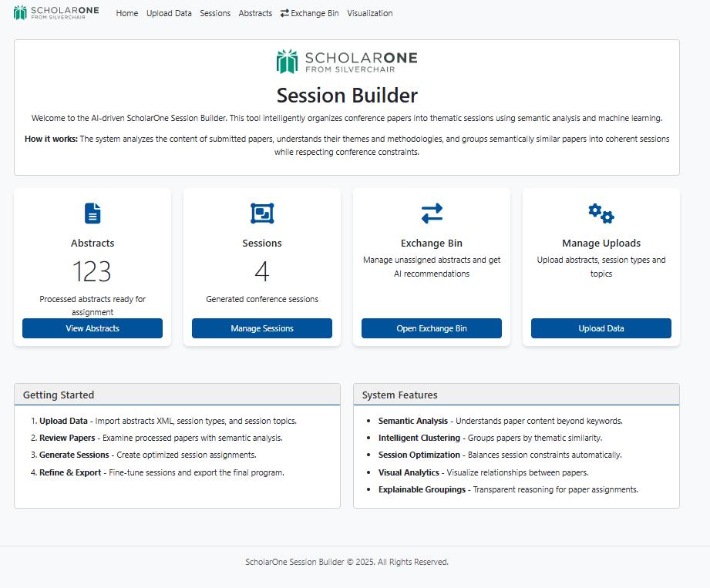Click the Getting Started panel header
This screenshot has height=588, width=710.
click(177, 395)
